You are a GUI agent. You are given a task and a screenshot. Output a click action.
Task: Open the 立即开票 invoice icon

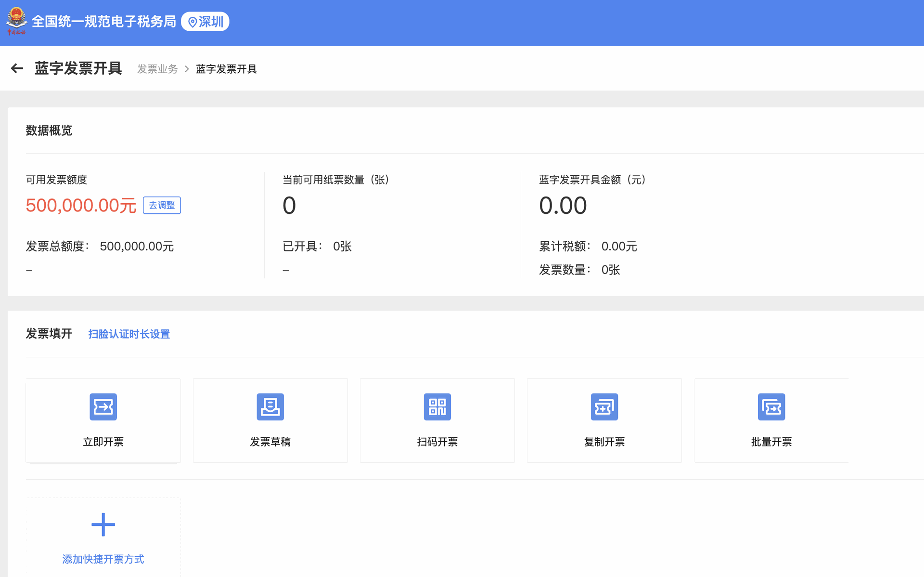(103, 407)
